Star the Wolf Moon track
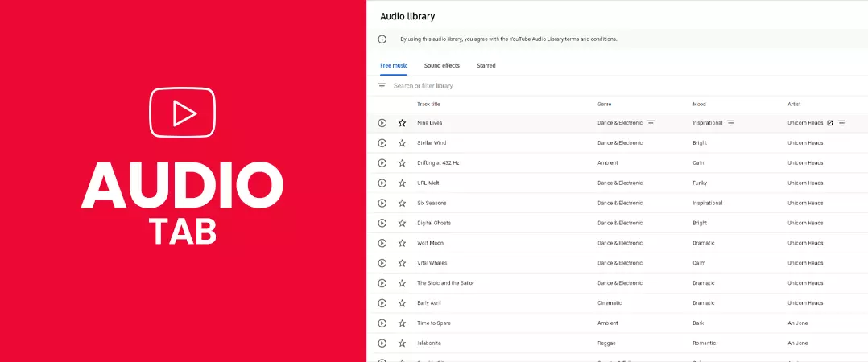The image size is (868, 362). (x=402, y=243)
